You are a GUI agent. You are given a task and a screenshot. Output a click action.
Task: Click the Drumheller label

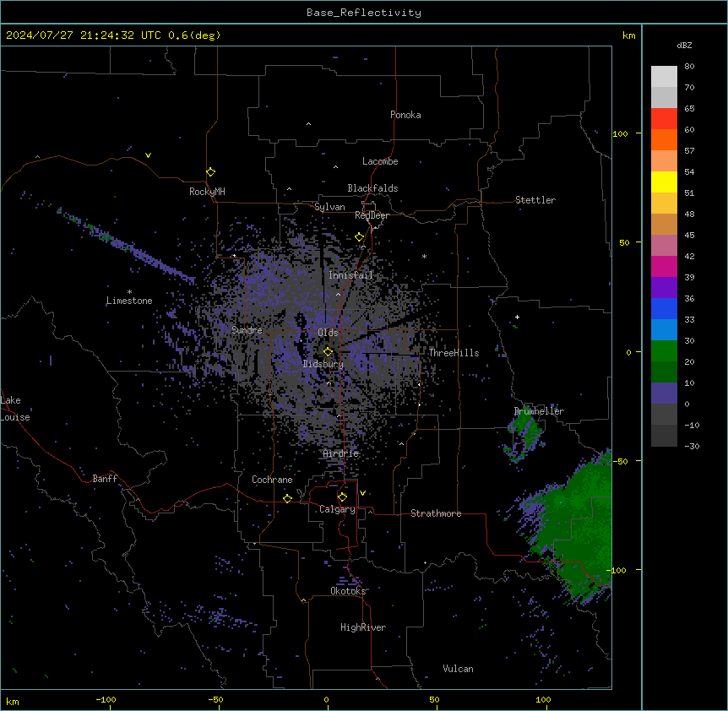pos(539,411)
